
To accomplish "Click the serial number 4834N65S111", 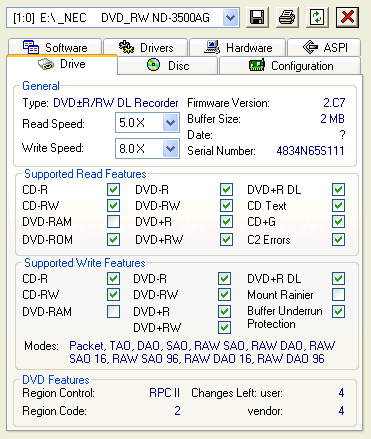I will 310,151.
